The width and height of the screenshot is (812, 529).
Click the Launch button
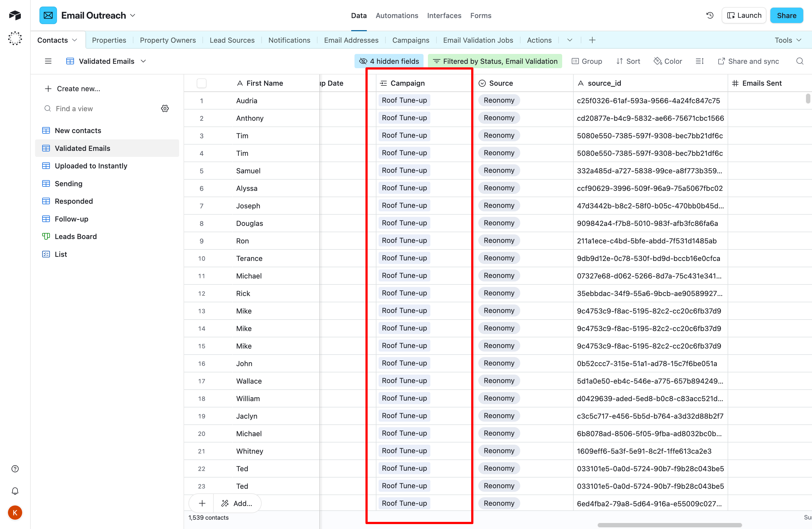coord(744,15)
